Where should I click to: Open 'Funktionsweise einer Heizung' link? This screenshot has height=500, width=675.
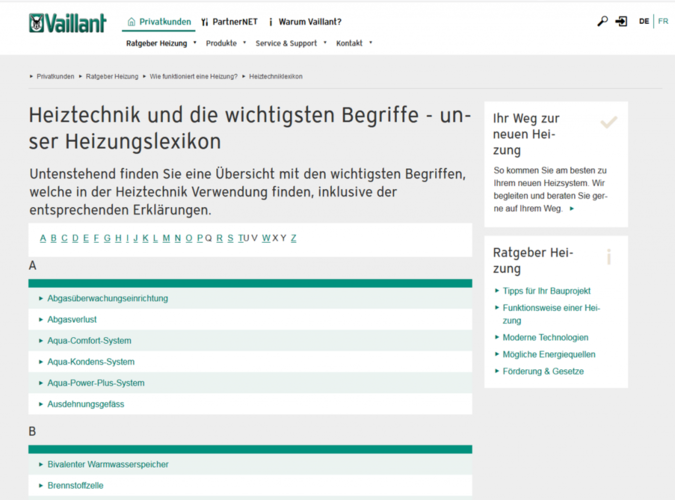(551, 314)
